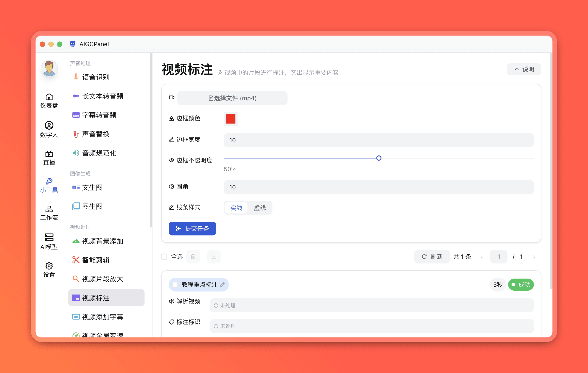Click the 选择文件 (mp4) button
This screenshot has width=588, height=373.
[x=232, y=98]
